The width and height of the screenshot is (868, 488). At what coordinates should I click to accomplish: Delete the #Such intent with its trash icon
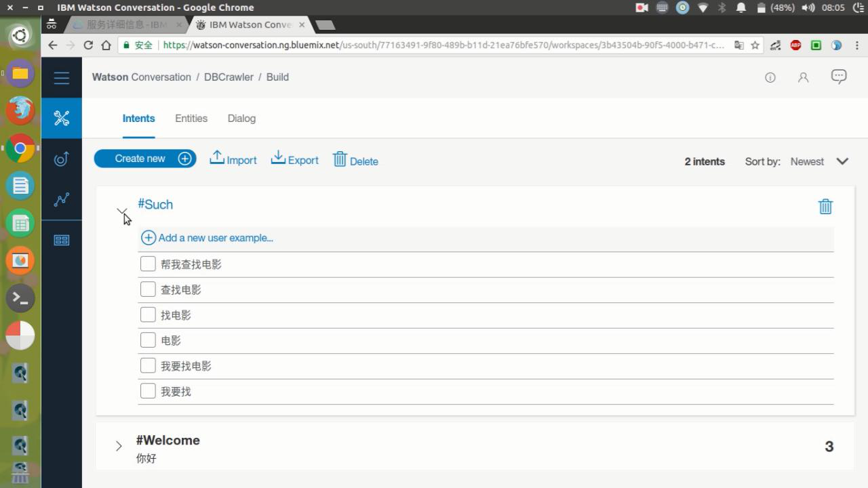(x=825, y=207)
